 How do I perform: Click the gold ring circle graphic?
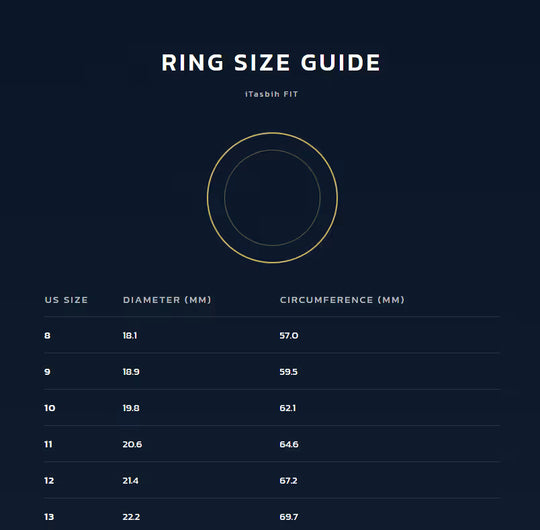(272, 198)
